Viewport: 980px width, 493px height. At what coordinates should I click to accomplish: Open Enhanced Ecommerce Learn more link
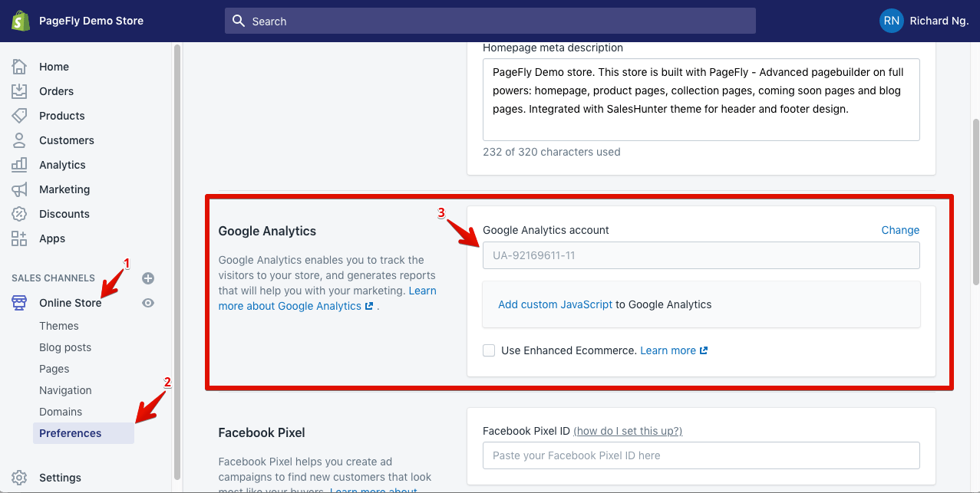(674, 350)
